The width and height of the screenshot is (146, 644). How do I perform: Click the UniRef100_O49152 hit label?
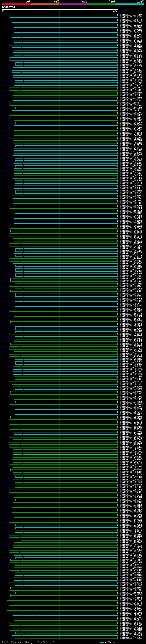(x=131, y=286)
